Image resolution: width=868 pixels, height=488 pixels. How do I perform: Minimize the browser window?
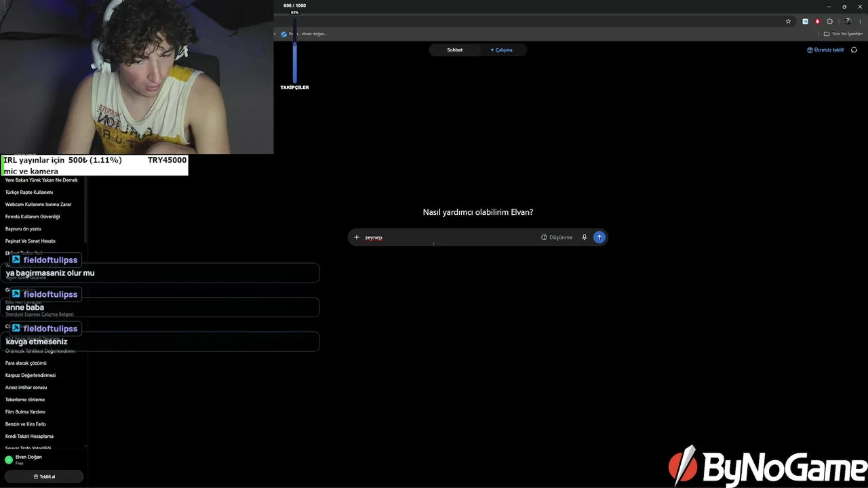(829, 7)
